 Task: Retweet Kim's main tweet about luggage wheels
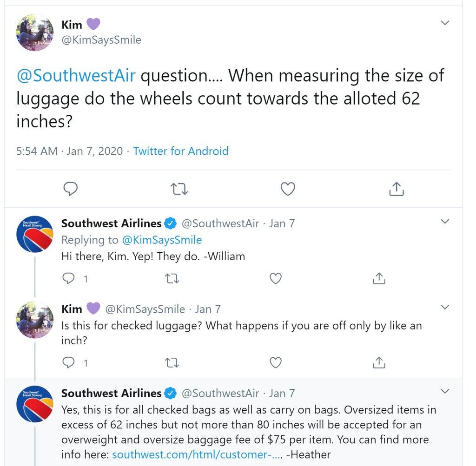pyautogui.click(x=179, y=189)
